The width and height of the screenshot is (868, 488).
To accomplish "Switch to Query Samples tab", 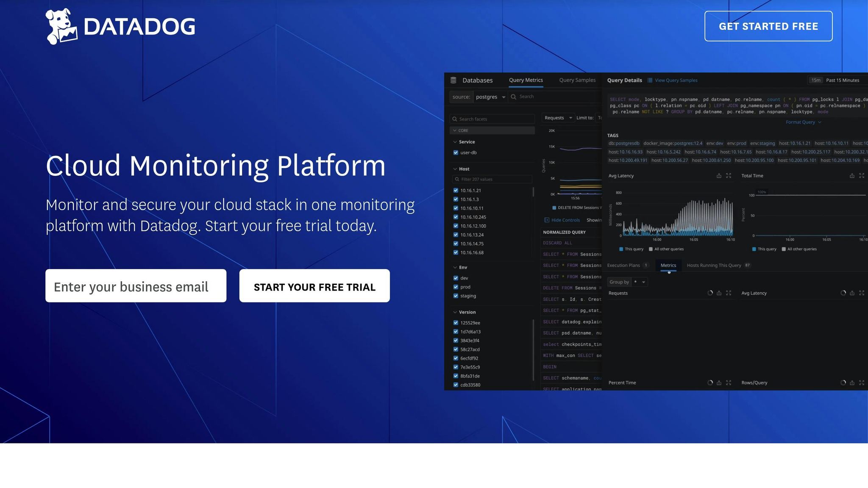I will pyautogui.click(x=577, y=80).
